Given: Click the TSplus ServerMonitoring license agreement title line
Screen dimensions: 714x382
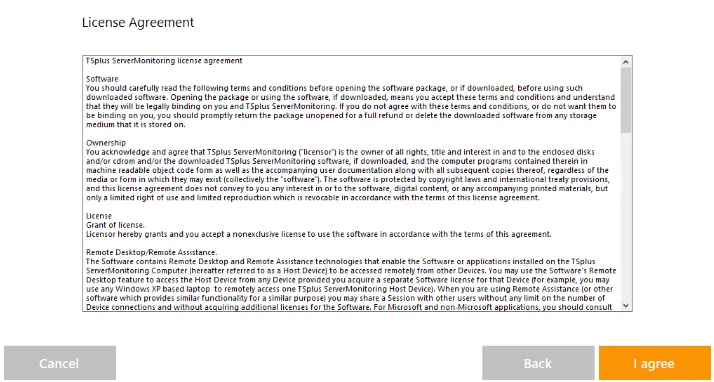Looking at the screenshot, I should tap(164, 61).
